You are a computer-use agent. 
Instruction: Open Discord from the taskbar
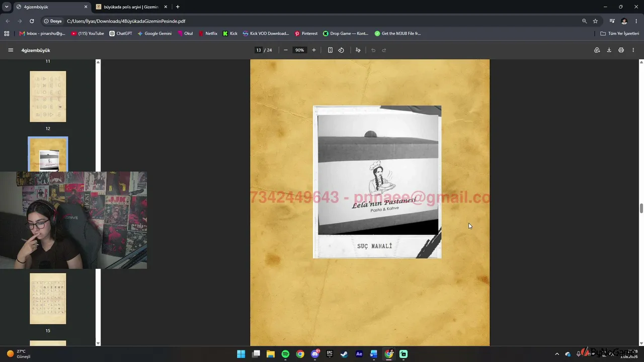[x=315, y=354]
